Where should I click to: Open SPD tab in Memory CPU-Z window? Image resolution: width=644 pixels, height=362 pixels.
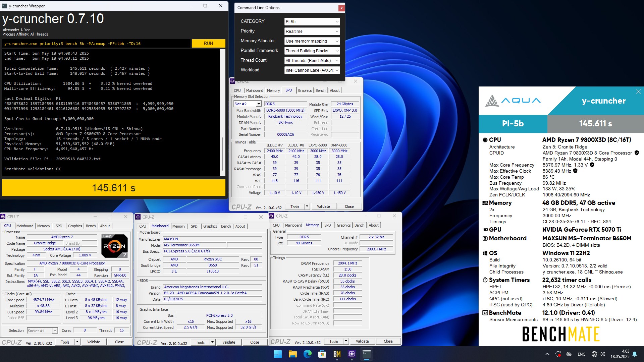coord(328,225)
